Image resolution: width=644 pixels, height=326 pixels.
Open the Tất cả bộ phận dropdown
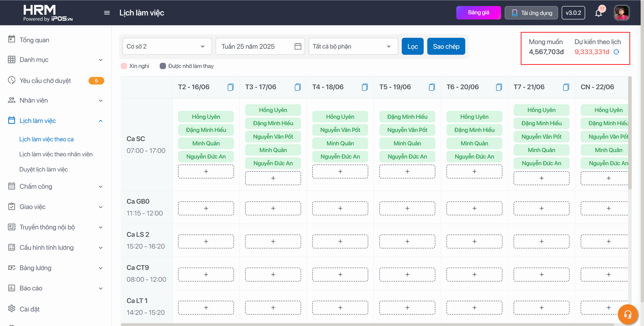(353, 46)
